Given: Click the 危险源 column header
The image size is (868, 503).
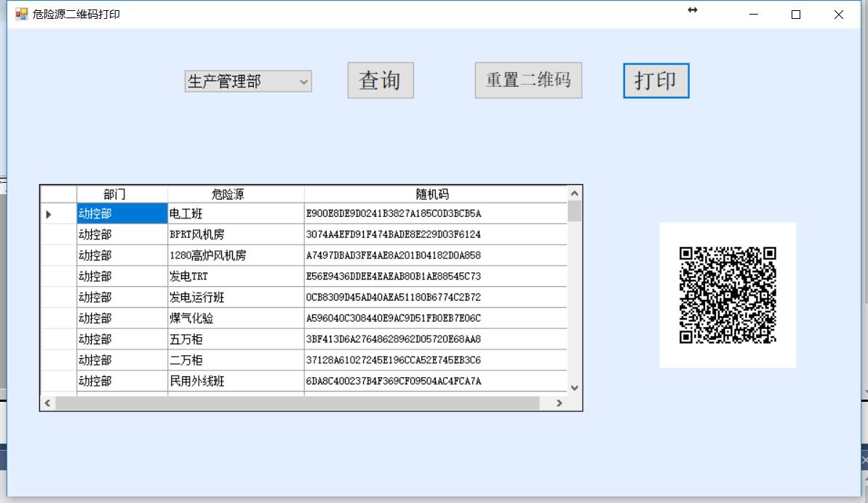Looking at the screenshot, I should click(236, 194).
